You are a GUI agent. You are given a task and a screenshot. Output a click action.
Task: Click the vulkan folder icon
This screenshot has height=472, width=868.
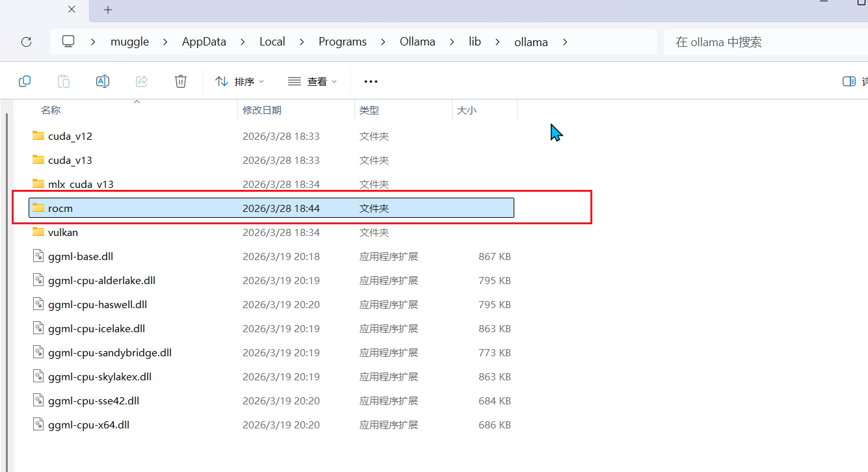(38, 232)
